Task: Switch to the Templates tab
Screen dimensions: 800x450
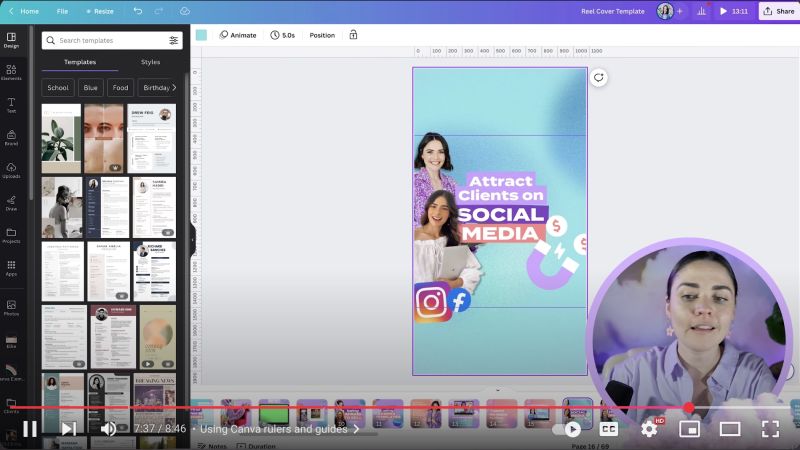Action: tap(80, 62)
